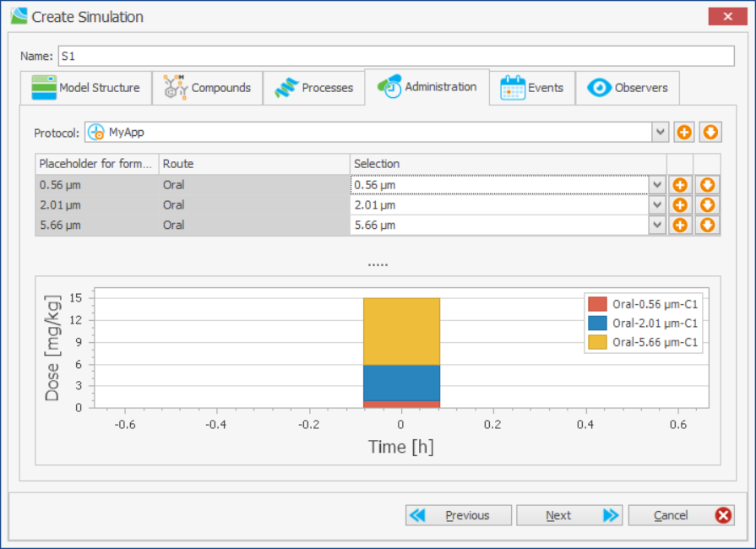This screenshot has width=756, height=549.
Task: Open the Protocol dropdown showing MyApp
Action: (x=660, y=132)
